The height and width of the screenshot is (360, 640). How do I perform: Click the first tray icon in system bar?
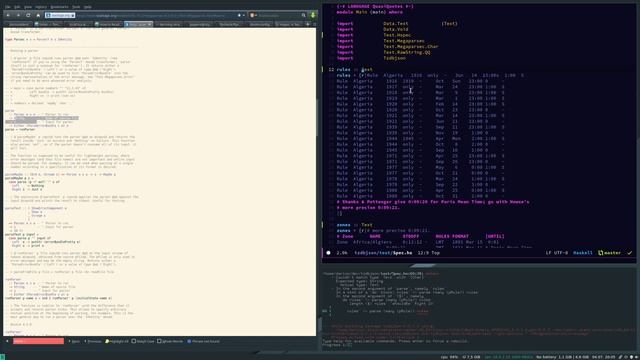[620, 357]
